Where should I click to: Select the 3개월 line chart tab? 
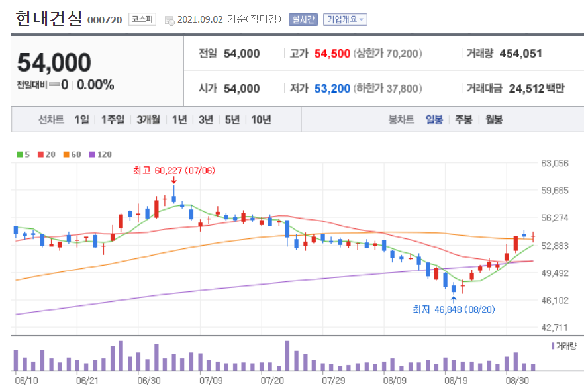pos(148,120)
